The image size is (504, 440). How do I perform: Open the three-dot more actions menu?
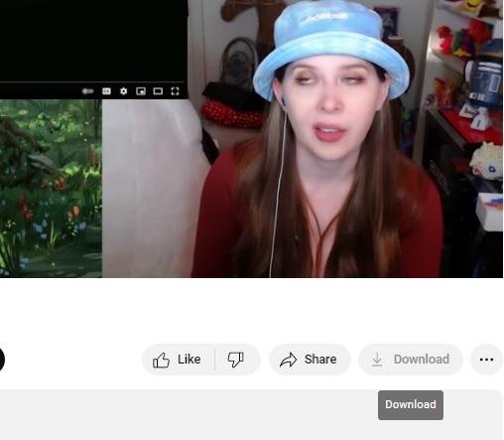486,360
